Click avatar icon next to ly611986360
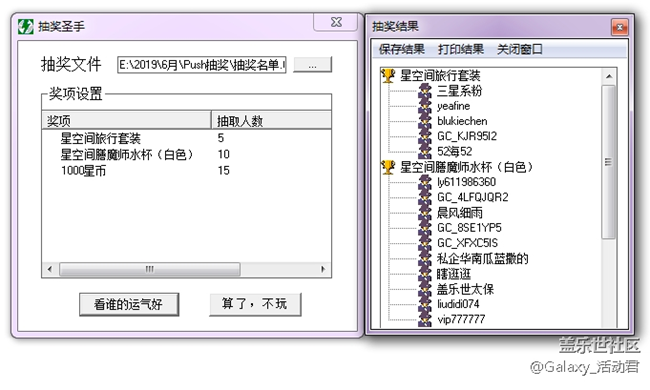 [x=425, y=182]
